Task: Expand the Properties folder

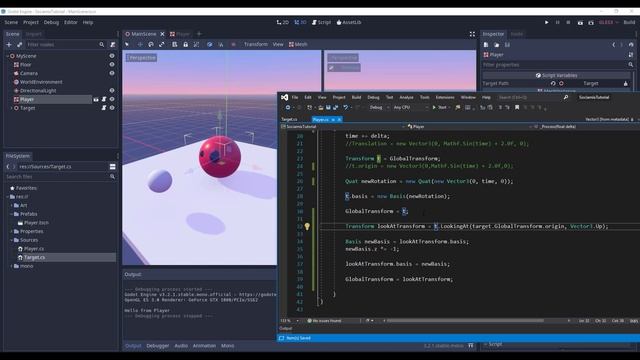Action: (x=11, y=231)
